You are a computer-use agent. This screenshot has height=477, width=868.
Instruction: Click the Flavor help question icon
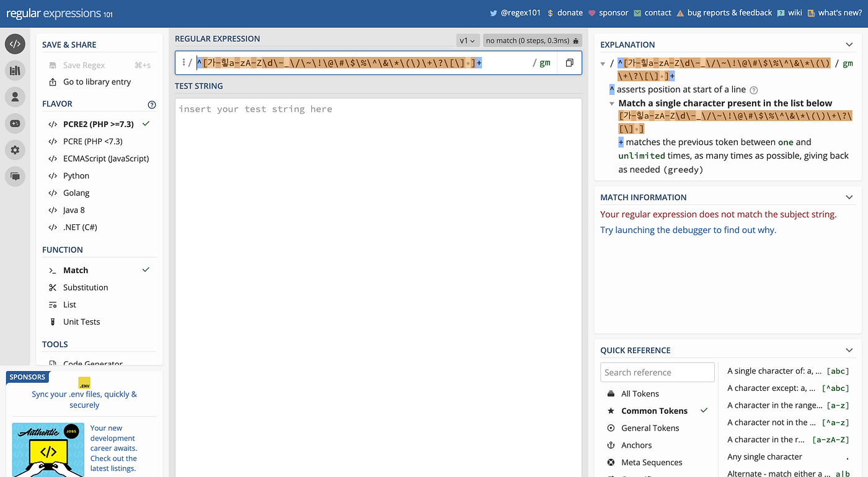[152, 104]
